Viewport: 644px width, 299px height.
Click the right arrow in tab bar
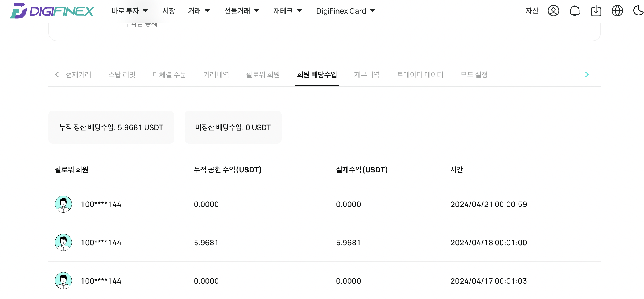587,74
